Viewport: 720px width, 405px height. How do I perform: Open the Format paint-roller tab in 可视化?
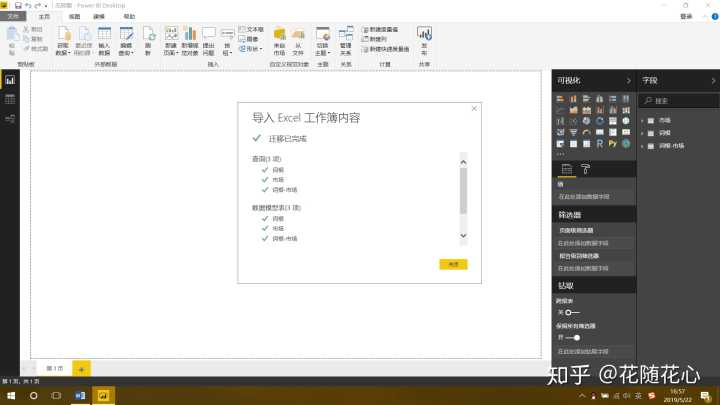coord(586,170)
